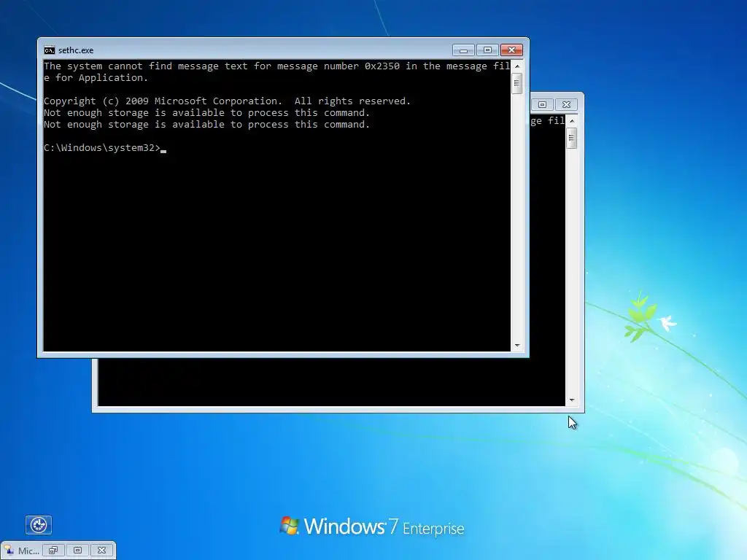Click scroll down arrow in background console window
747x560 pixels.
[x=572, y=400]
